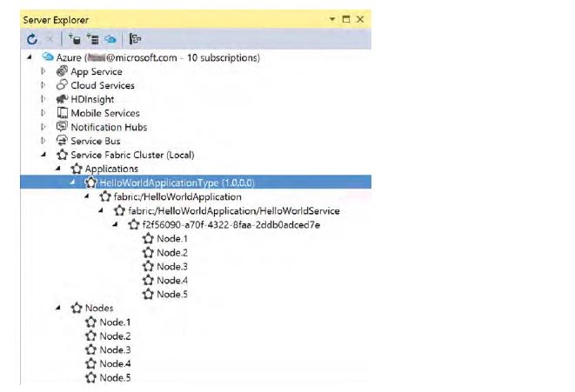Collapse Service Fabric Cluster (Local) node
Image resolution: width=575 pixels, height=392 pixels.
[43, 155]
